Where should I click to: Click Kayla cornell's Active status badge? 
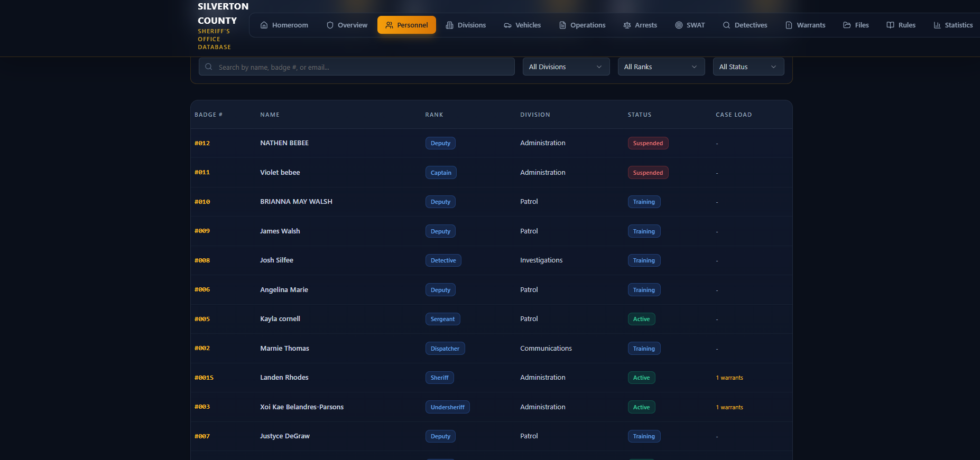point(641,319)
